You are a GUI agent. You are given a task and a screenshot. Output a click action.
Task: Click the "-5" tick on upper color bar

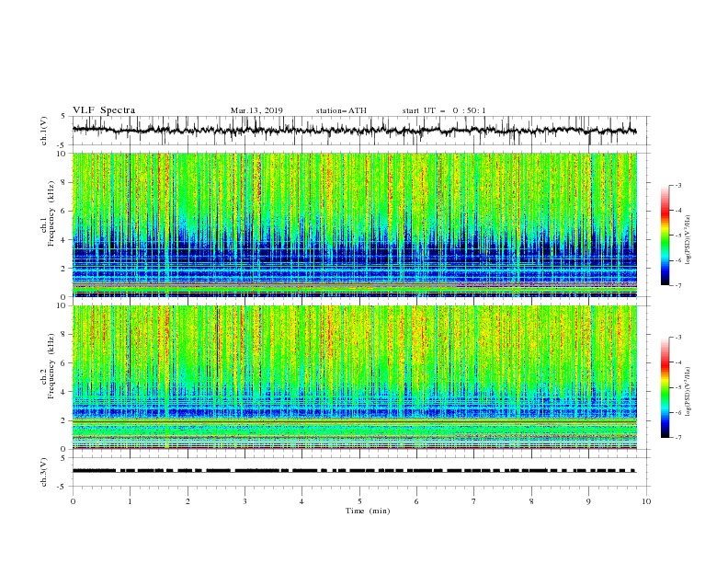pos(678,236)
